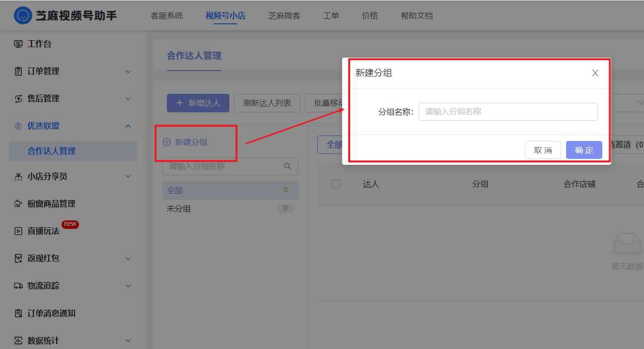Click the 分组名称: label
The image size is (644, 349).
coord(396,112)
